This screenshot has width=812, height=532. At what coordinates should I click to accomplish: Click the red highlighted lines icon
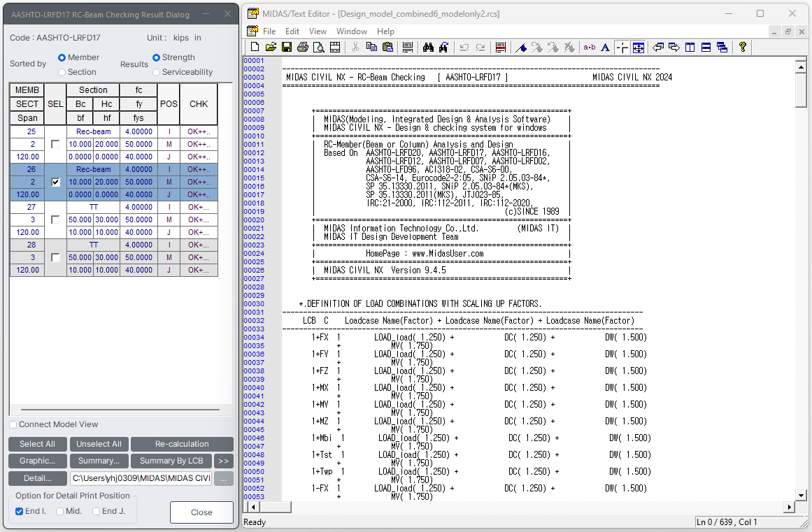pyautogui.click(x=500, y=47)
